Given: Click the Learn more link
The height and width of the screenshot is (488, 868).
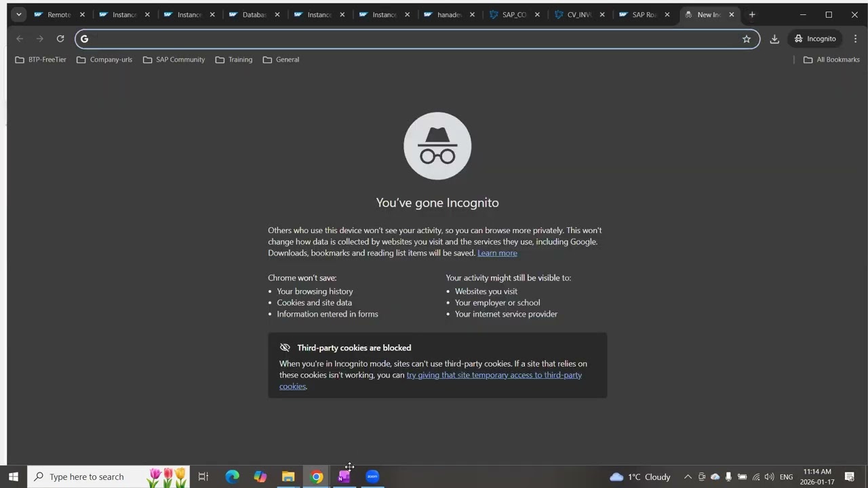Looking at the screenshot, I should [497, 253].
